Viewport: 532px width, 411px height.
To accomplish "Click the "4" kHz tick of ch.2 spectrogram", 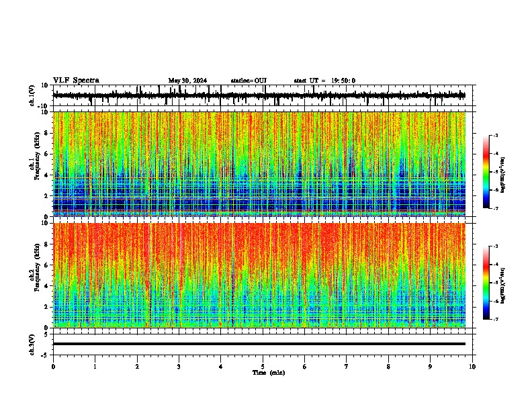I will click(46, 286).
